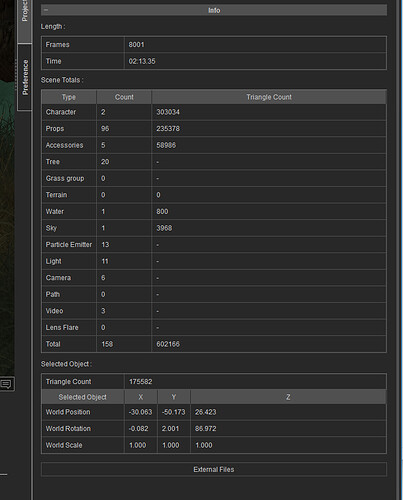Click the Count column header
Screen dimensions: 403x500
[x=124, y=97]
